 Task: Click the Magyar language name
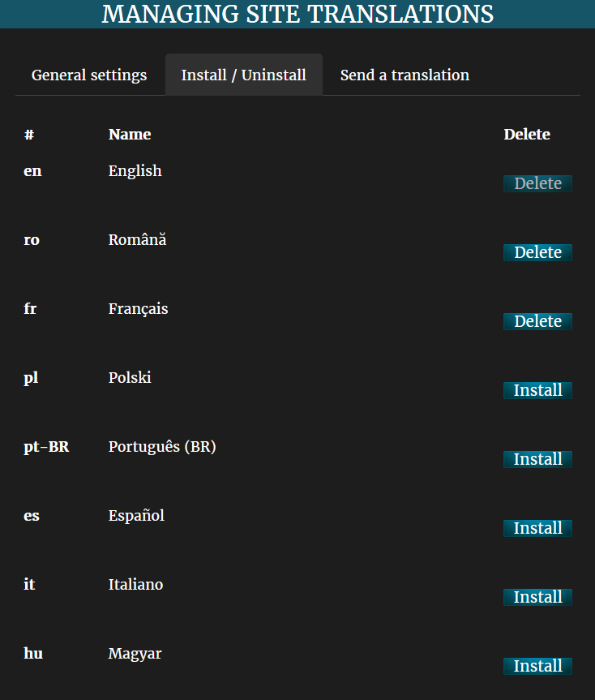[135, 654]
